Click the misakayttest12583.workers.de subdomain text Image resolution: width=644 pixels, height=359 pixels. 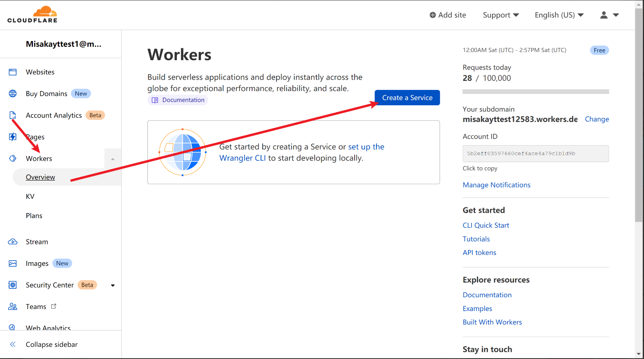520,119
